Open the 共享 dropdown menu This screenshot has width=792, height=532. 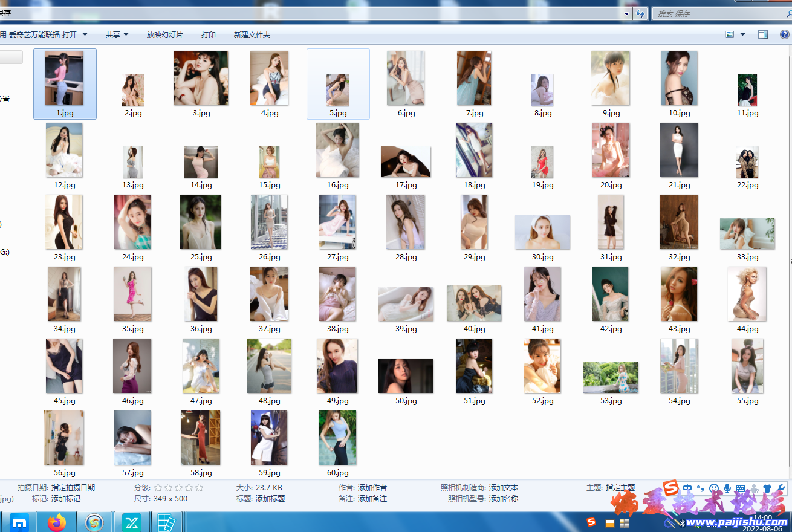[x=117, y=35]
